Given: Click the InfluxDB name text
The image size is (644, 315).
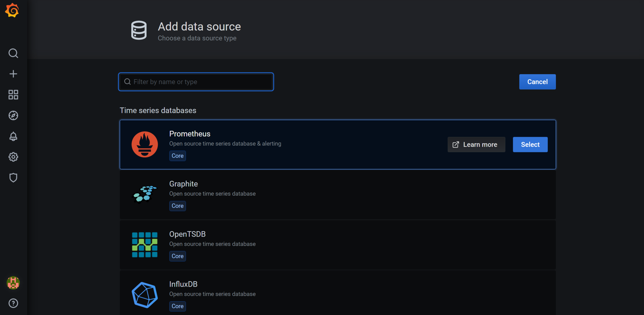Looking at the screenshot, I should click(183, 284).
